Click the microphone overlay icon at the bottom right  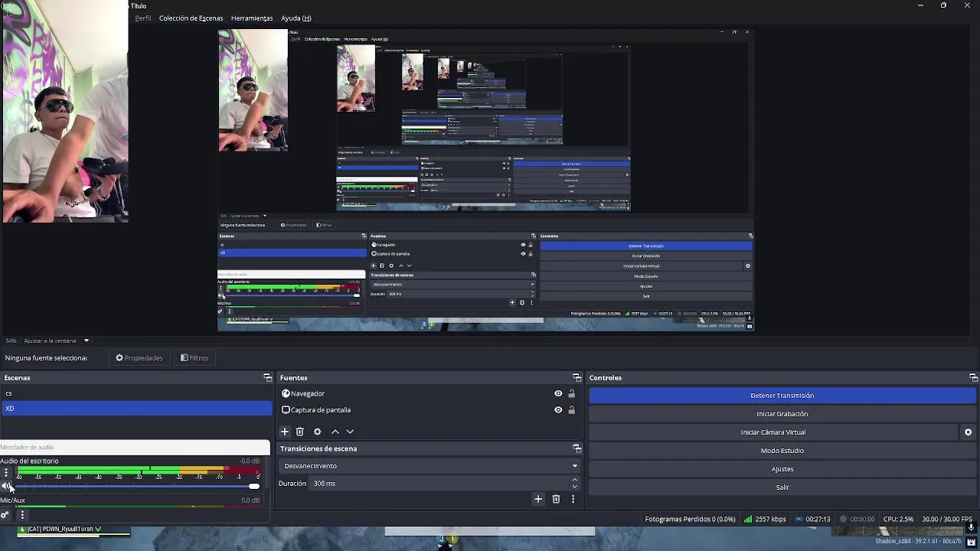click(971, 527)
